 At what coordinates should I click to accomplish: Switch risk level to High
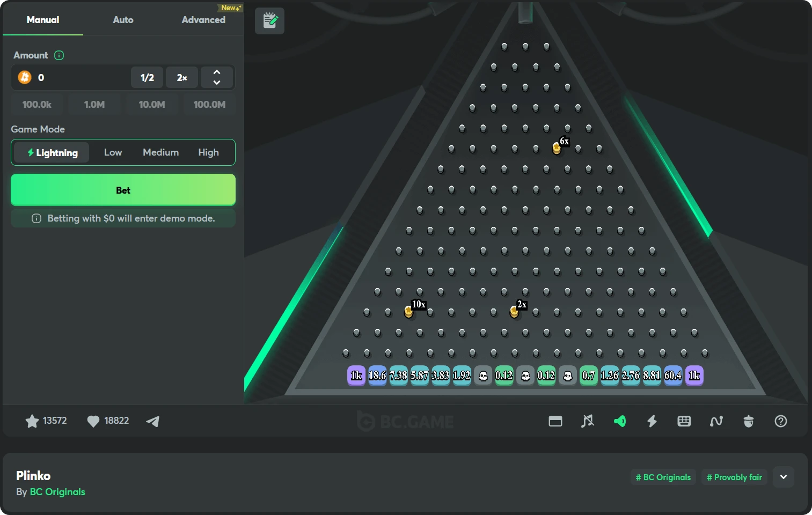pyautogui.click(x=208, y=152)
